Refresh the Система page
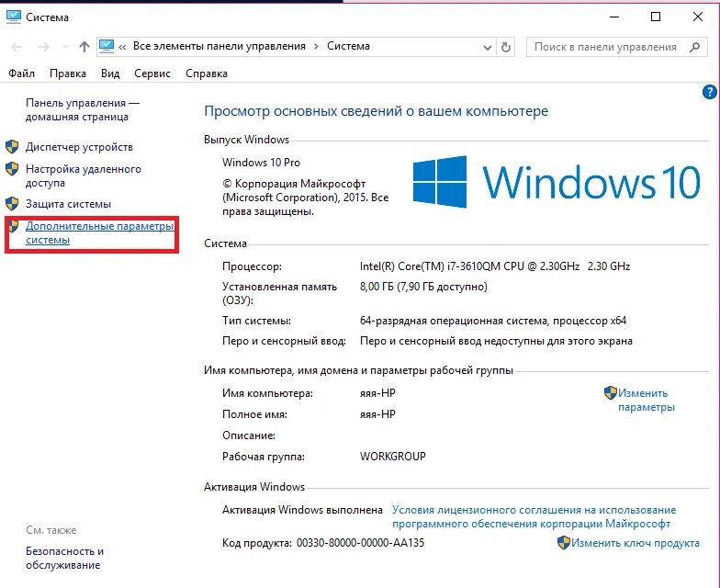Image resolution: width=720 pixels, height=588 pixels. point(505,48)
